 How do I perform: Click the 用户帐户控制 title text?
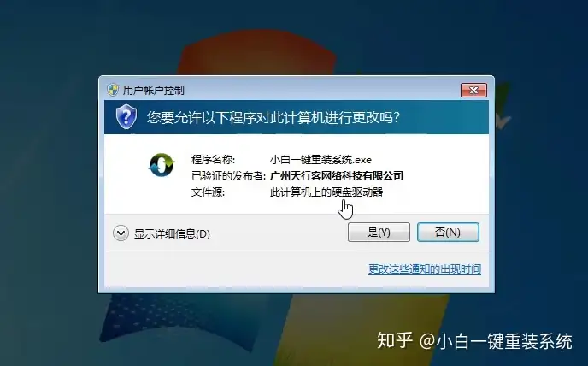tap(153, 90)
